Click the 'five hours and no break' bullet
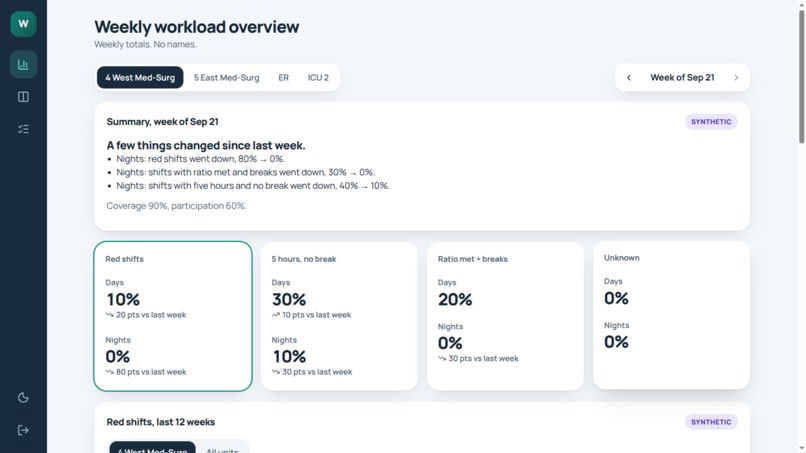Image resolution: width=806 pixels, height=453 pixels. coord(253,186)
